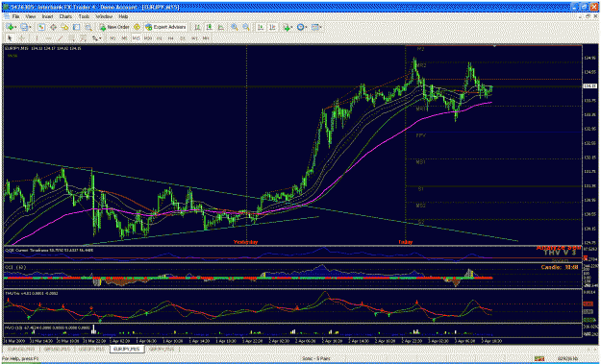Switch chart to candlesticks icon
Image resolution: width=601 pixels, height=364 pixels.
tap(210, 27)
